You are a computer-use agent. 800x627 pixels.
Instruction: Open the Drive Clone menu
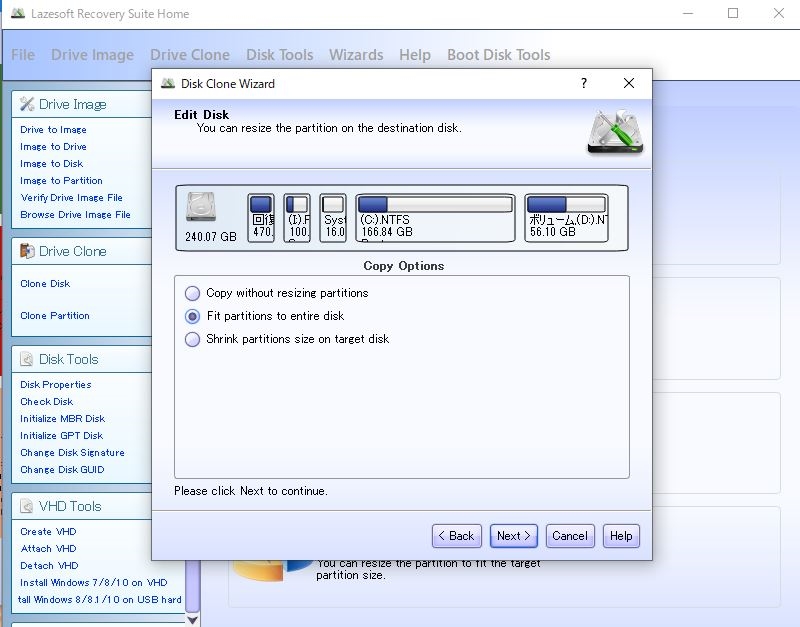click(x=190, y=55)
